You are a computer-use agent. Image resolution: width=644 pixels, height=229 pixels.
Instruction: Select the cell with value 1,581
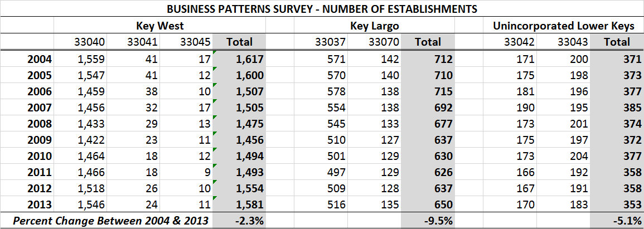[249, 204]
